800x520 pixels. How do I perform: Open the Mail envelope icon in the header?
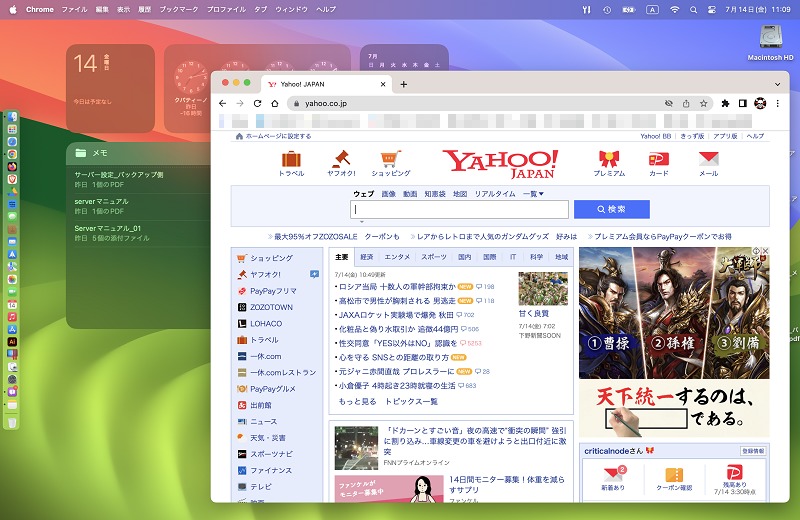tap(709, 159)
